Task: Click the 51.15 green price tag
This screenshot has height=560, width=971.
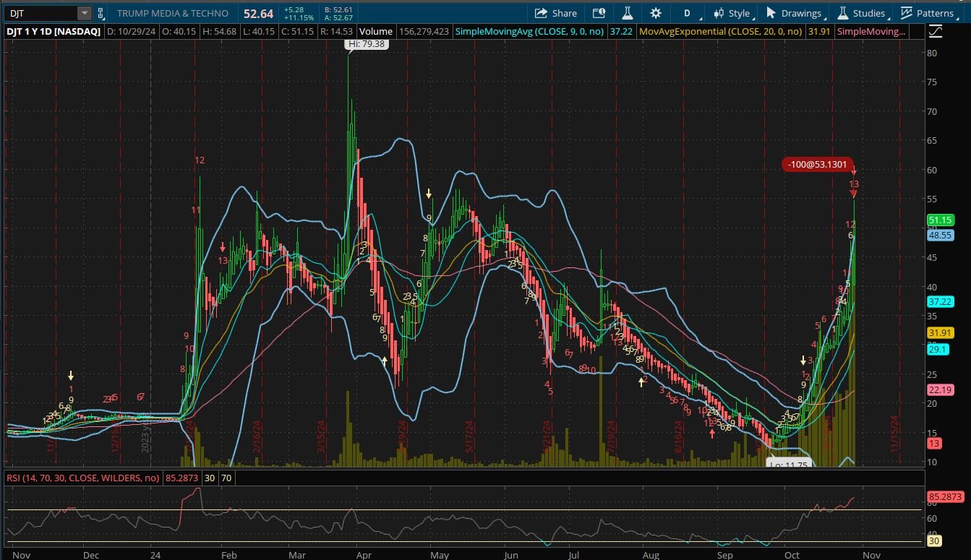Action: [x=940, y=220]
